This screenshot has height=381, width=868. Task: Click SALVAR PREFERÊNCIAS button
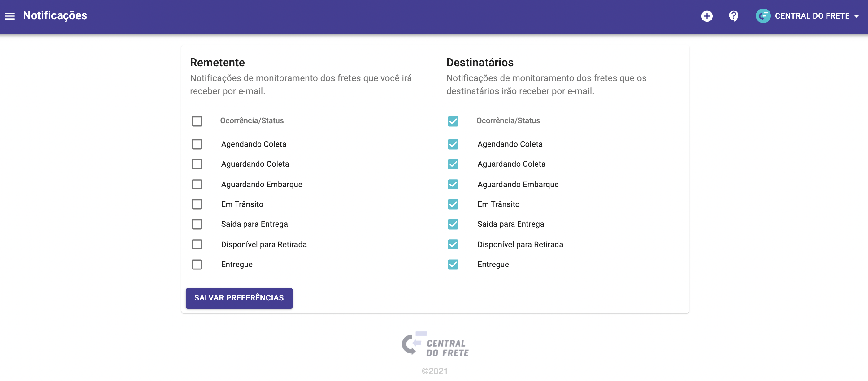point(239,298)
